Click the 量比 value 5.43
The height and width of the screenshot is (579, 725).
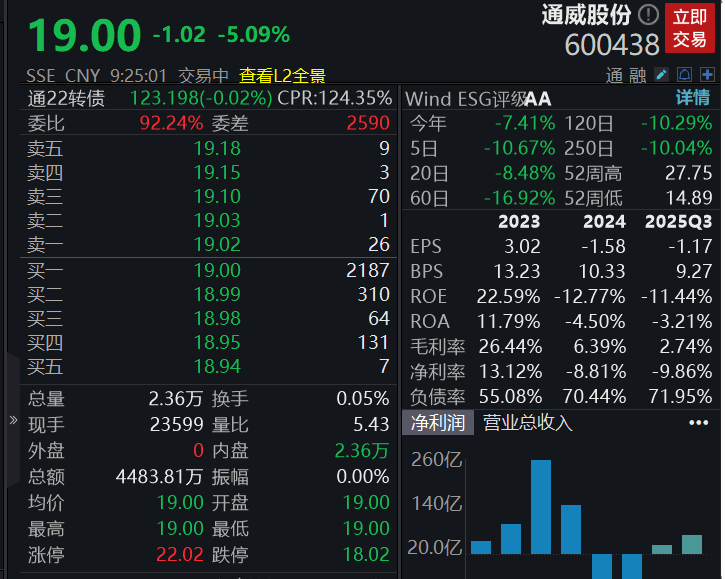371,425
